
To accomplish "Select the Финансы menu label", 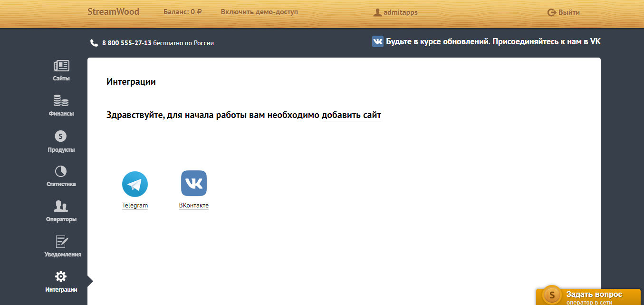I will [61, 114].
